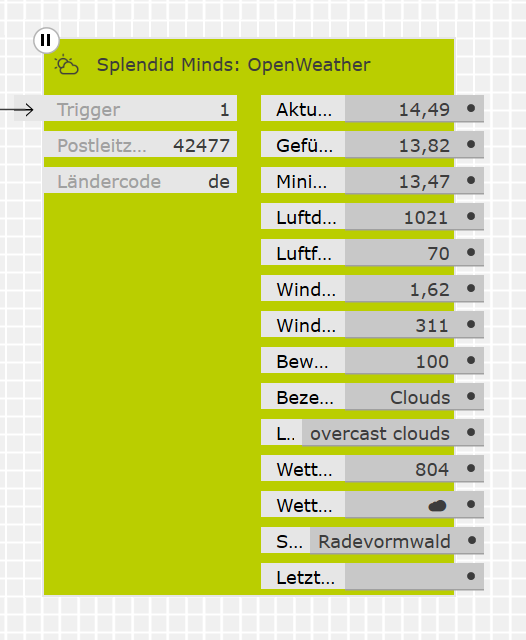
Task: Click the Gefü... output value 13,82
Action: (424, 145)
